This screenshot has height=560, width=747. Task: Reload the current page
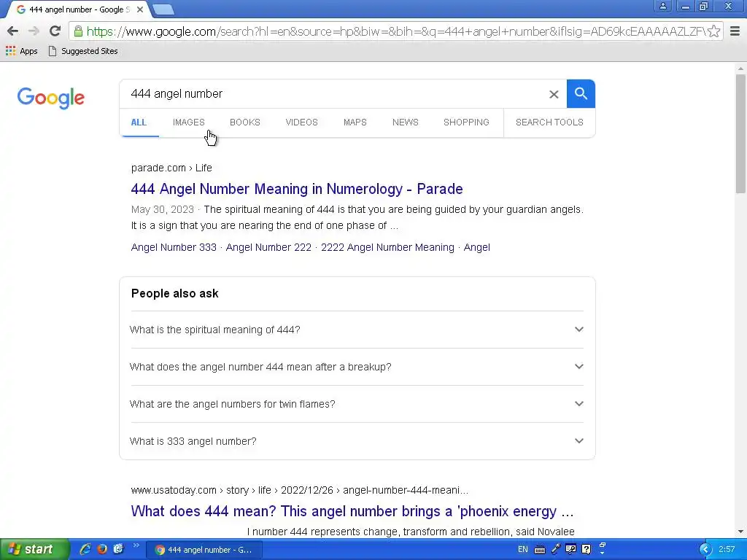55,31
